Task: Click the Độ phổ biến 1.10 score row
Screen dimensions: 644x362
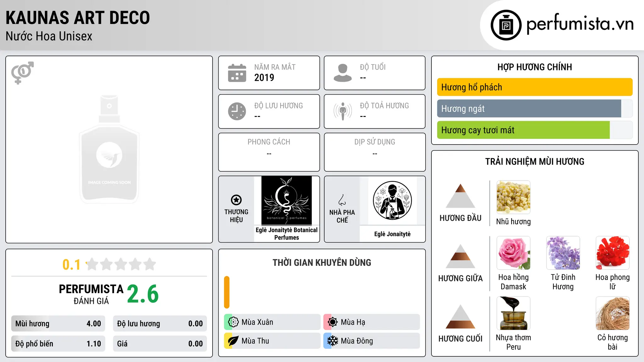Action: [x=58, y=344]
